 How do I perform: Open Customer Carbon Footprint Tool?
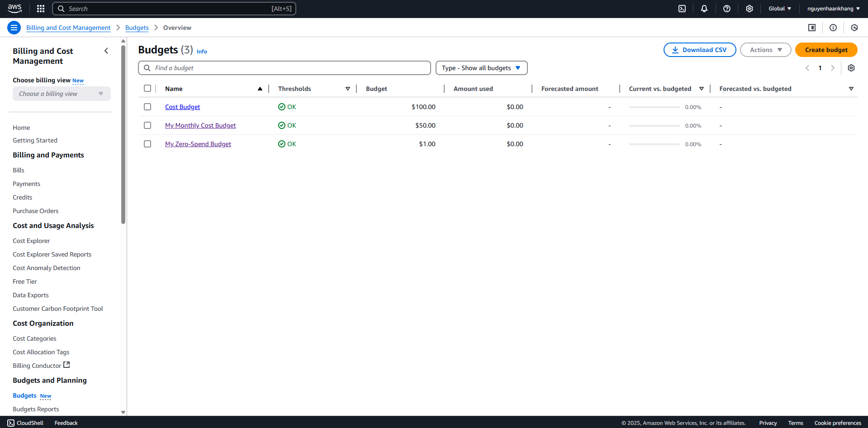58,309
